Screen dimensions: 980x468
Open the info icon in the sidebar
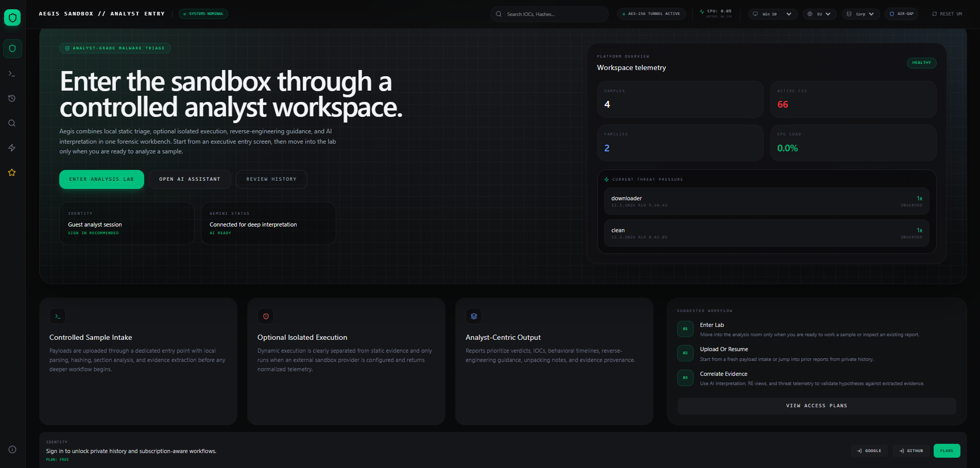pyautogui.click(x=12, y=449)
